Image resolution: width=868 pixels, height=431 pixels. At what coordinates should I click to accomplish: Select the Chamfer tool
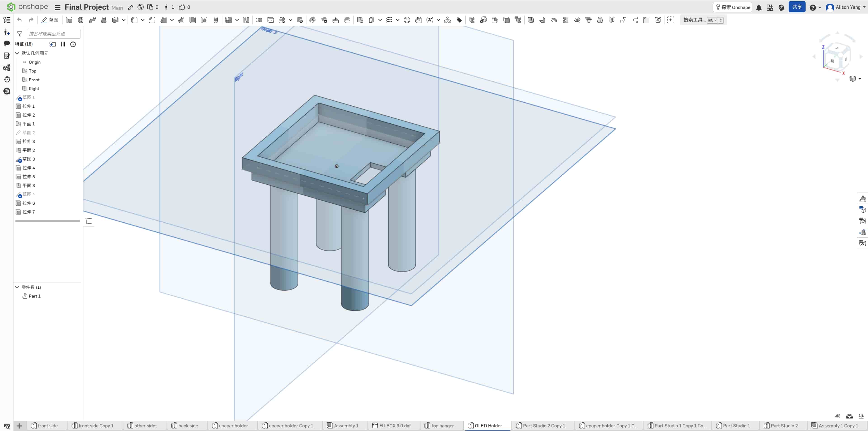click(152, 20)
